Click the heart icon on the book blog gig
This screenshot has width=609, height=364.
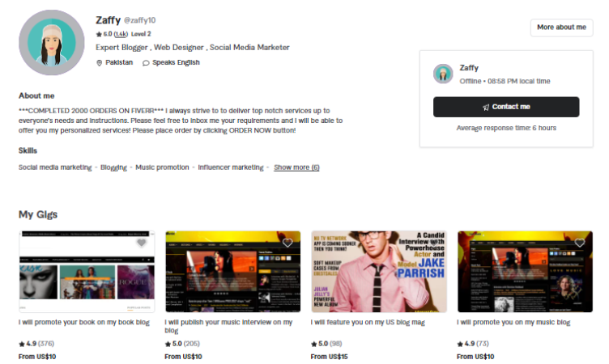pos(142,243)
